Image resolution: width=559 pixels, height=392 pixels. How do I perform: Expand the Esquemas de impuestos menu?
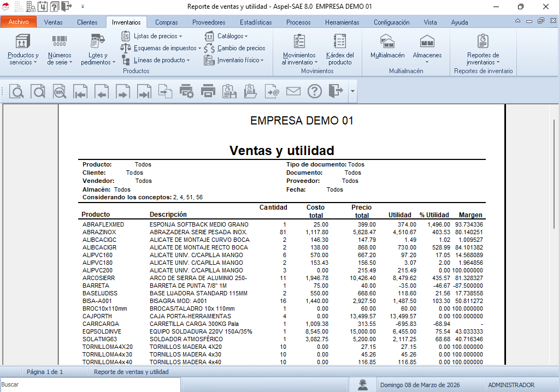(161, 48)
